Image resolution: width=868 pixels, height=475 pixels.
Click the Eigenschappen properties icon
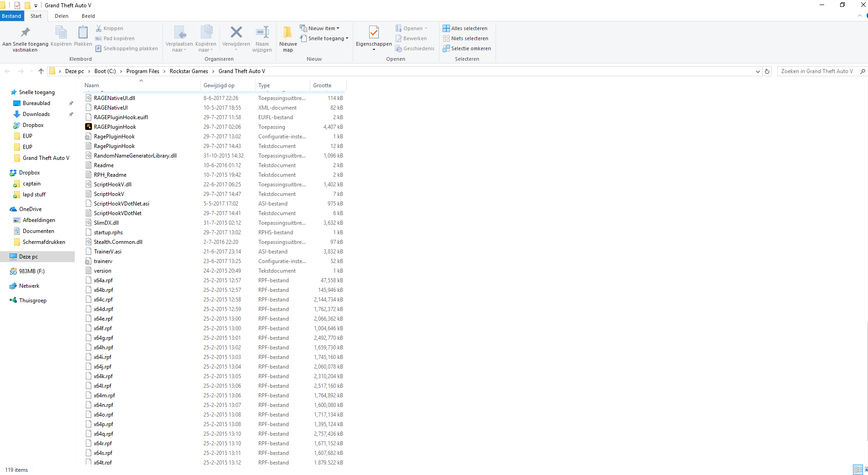coord(374,33)
